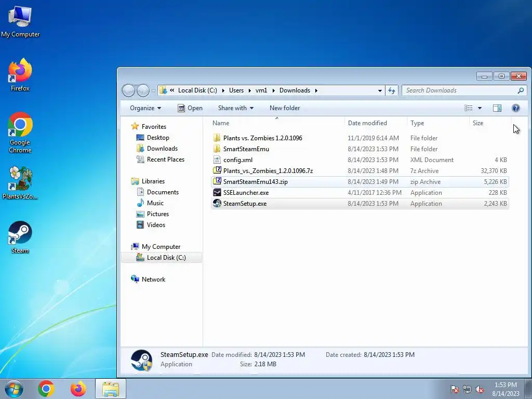The image size is (532, 399).
Task: Open Downloads under Favorites
Action: (162, 148)
